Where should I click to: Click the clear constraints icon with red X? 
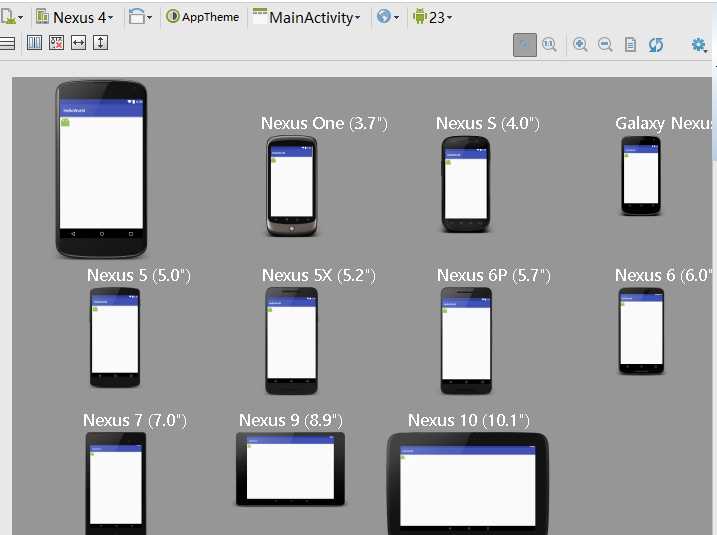[56, 43]
